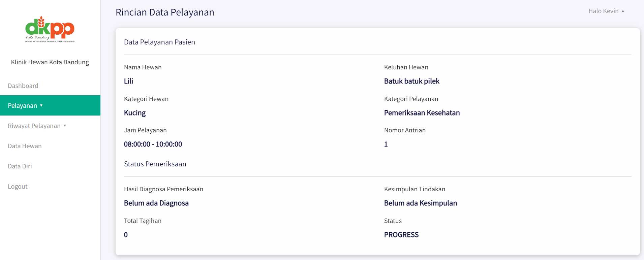The image size is (644, 260).
Task: Go to Data Hewan page
Action: pyautogui.click(x=25, y=146)
